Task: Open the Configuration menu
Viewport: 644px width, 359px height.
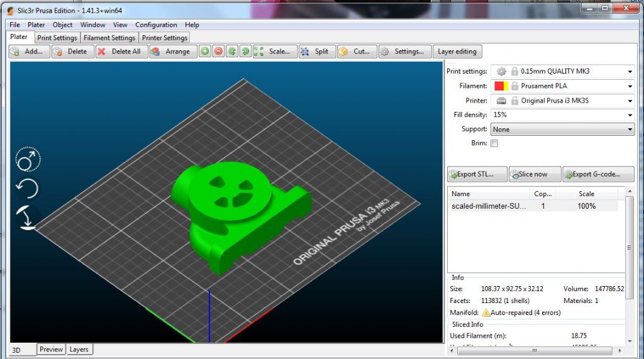Action: point(156,25)
